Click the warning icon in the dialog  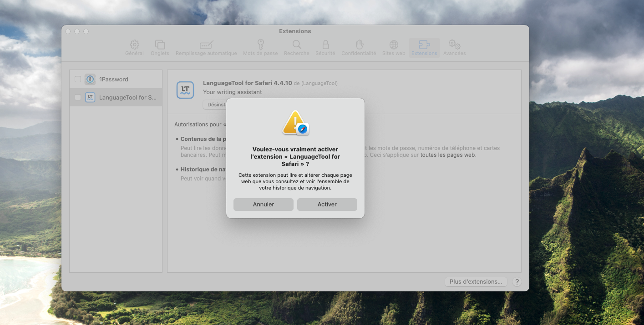[x=295, y=123]
